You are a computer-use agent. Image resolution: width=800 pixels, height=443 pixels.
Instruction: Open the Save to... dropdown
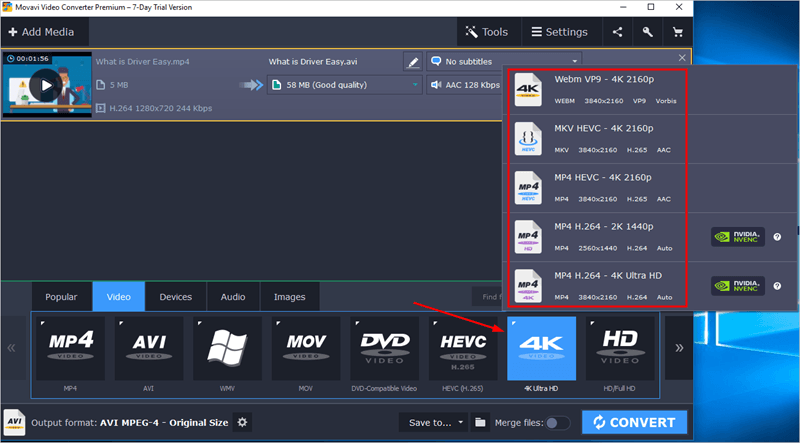433,422
